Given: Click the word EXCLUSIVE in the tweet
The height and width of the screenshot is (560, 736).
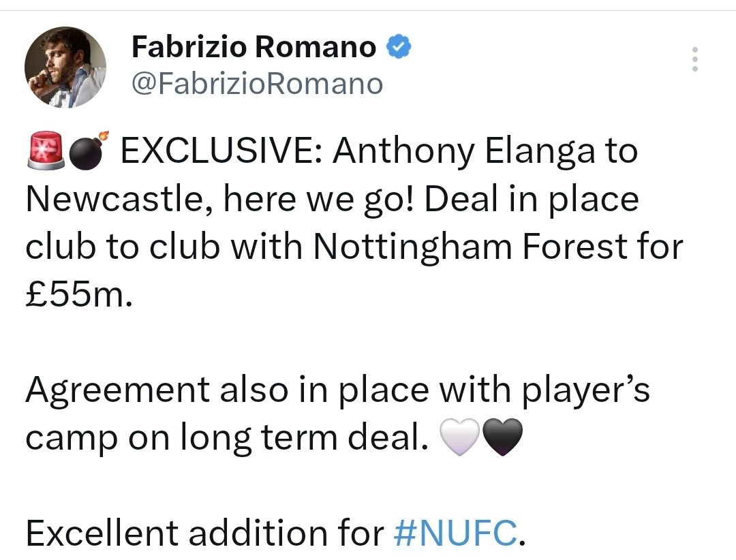Looking at the screenshot, I should click(x=221, y=151).
